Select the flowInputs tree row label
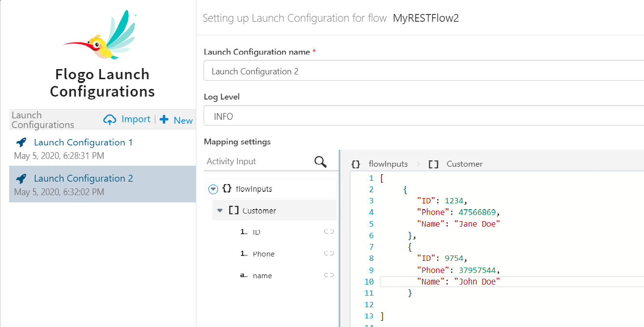 pos(254,189)
